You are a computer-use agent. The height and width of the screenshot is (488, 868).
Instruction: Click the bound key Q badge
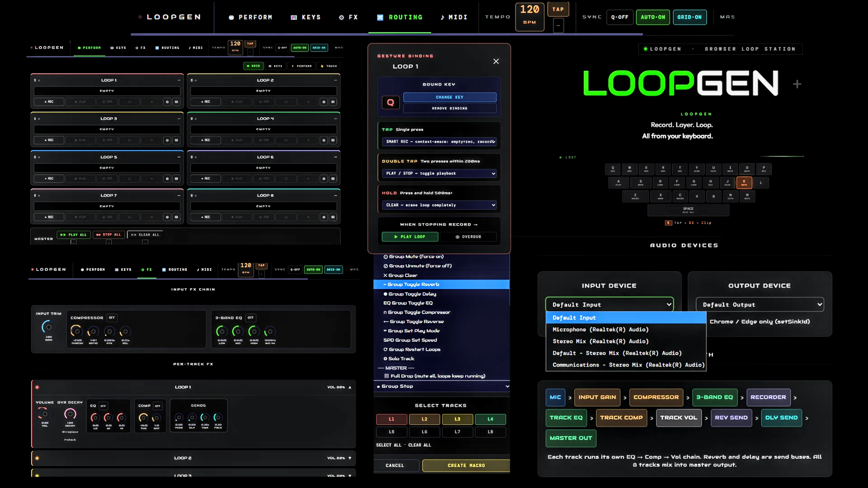tap(391, 102)
